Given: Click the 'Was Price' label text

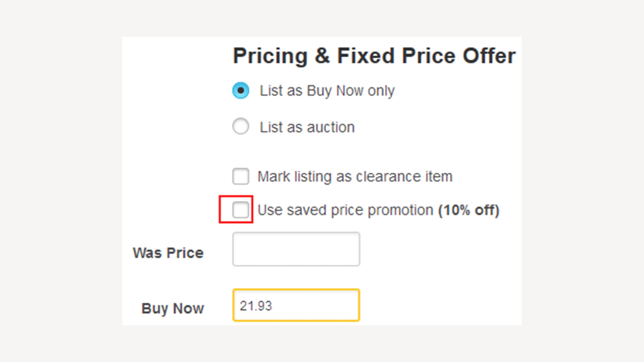Looking at the screenshot, I should pyautogui.click(x=168, y=252).
